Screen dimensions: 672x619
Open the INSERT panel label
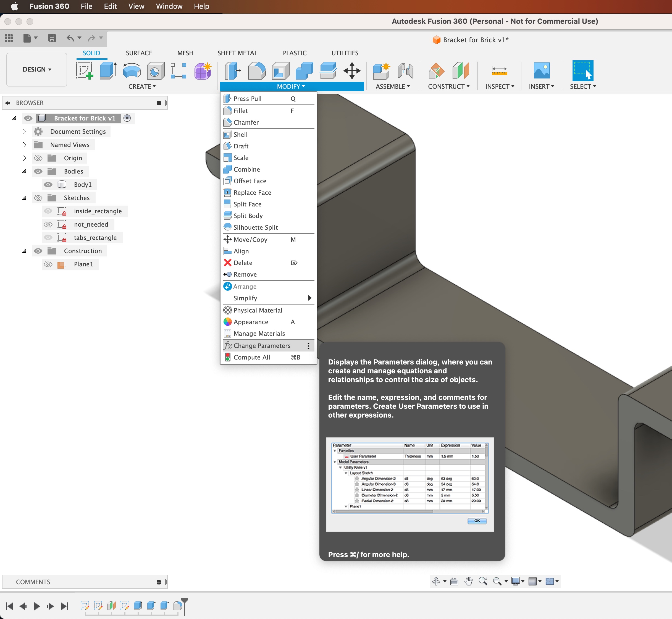[541, 86]
